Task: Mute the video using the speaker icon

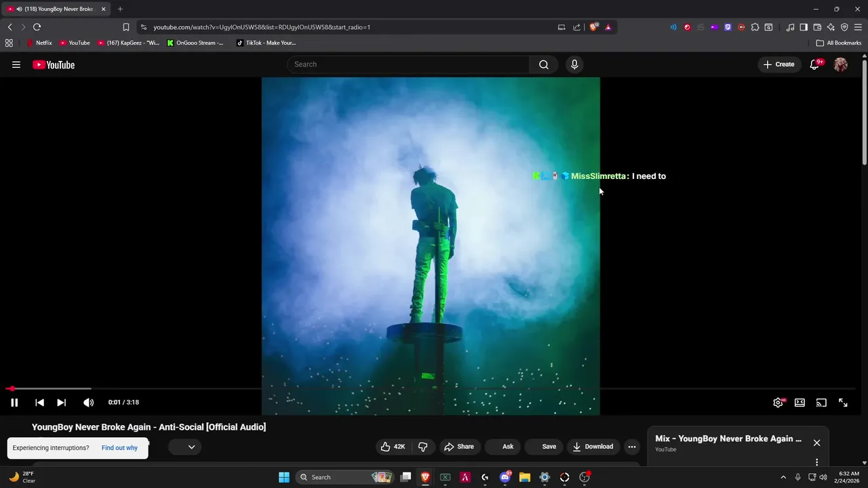Action: tap(88, 403)
